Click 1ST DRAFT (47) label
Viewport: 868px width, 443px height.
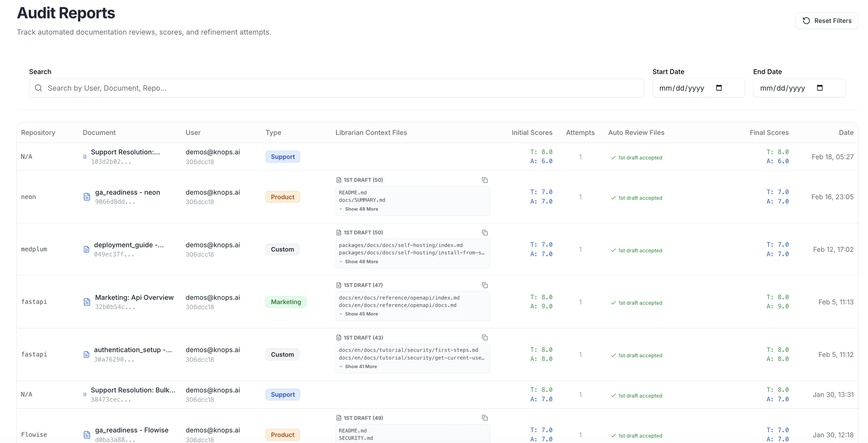pos(363,285)
